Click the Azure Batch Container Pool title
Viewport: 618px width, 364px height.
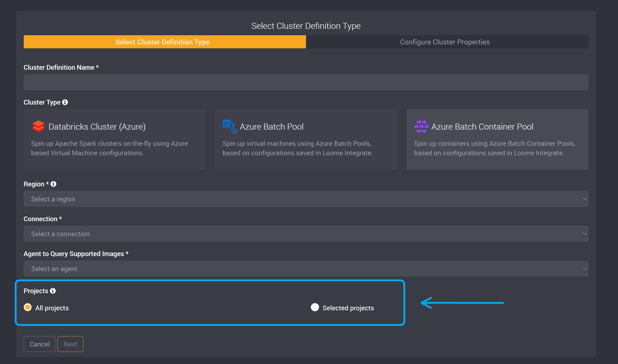482,127
